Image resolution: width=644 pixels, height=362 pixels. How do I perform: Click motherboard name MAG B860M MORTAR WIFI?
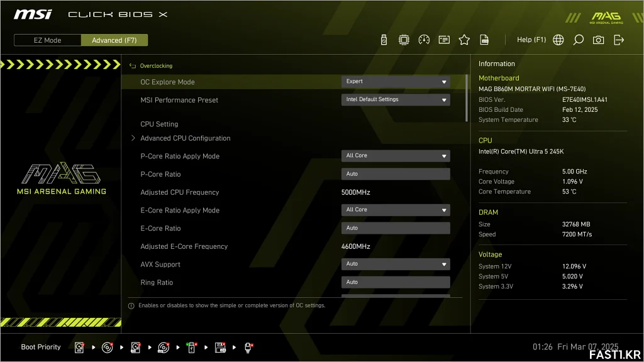(x=532, y=89)
